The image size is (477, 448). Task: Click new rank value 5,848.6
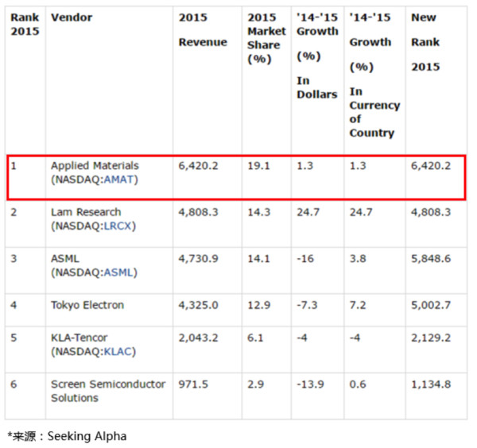431,259
